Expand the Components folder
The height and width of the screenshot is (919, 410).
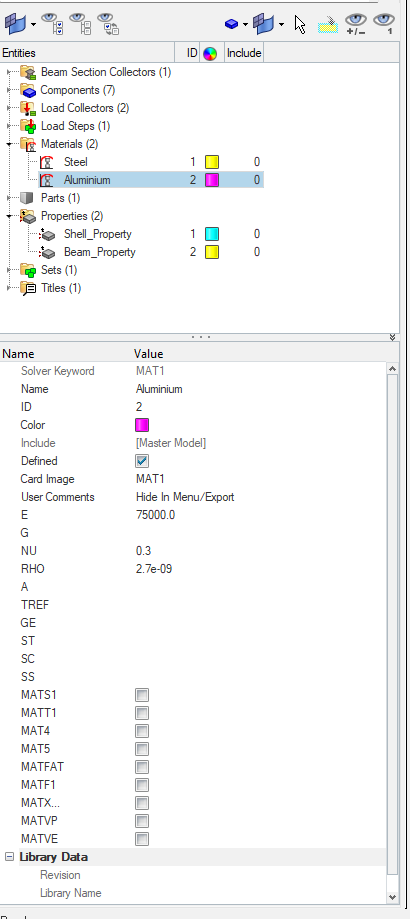pos(9,90)
